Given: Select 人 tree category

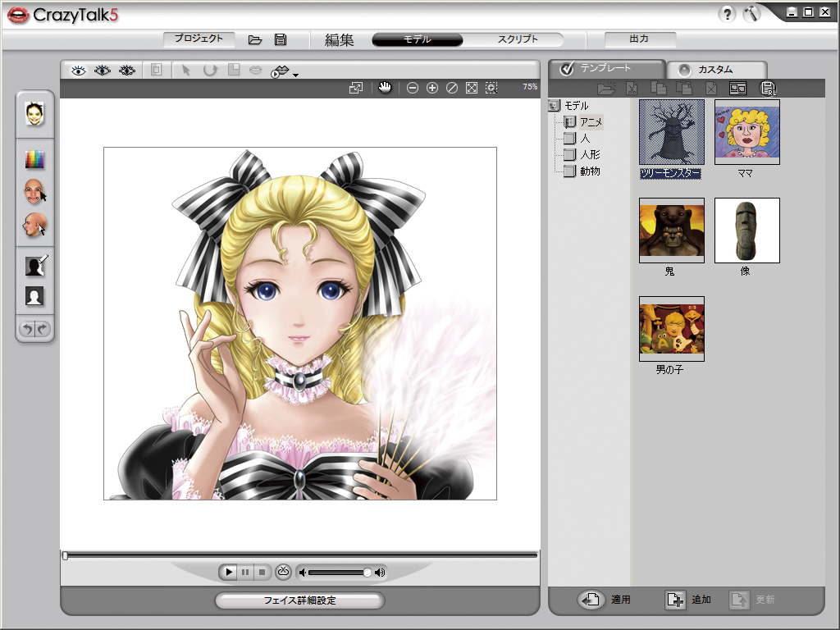Looking at the screenshot, I should point(584,138).
